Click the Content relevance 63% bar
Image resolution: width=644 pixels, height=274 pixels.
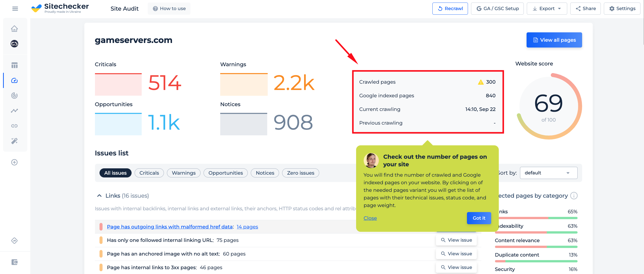[536, 247]
